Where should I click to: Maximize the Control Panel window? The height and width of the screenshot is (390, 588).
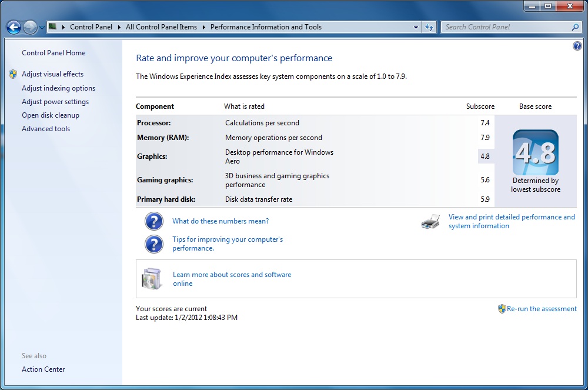548,6
